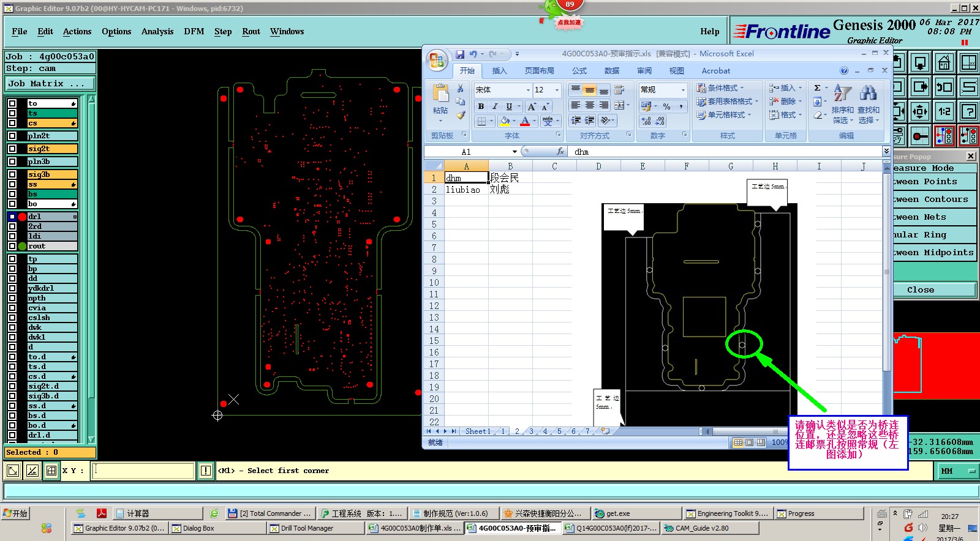Viewport: 980px width, 541px height.
Task: Toggle the 'sig2t' layer checkbox
Action: [x=12, y=149]
